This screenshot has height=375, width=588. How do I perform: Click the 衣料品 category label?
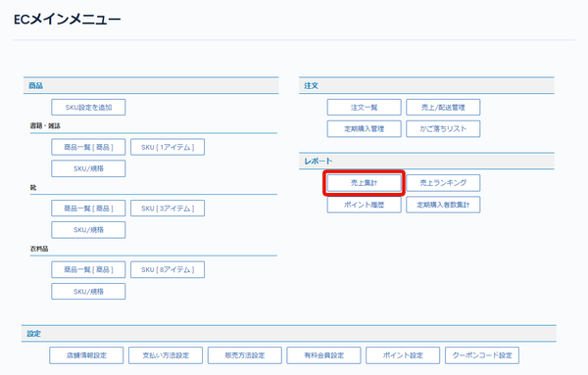(x=39, y=249)
